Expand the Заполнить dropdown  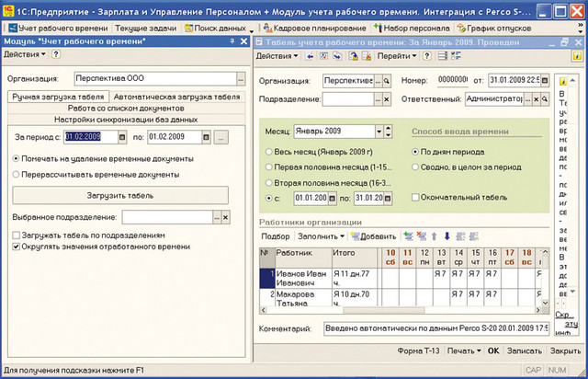click(x=321, y=236)
